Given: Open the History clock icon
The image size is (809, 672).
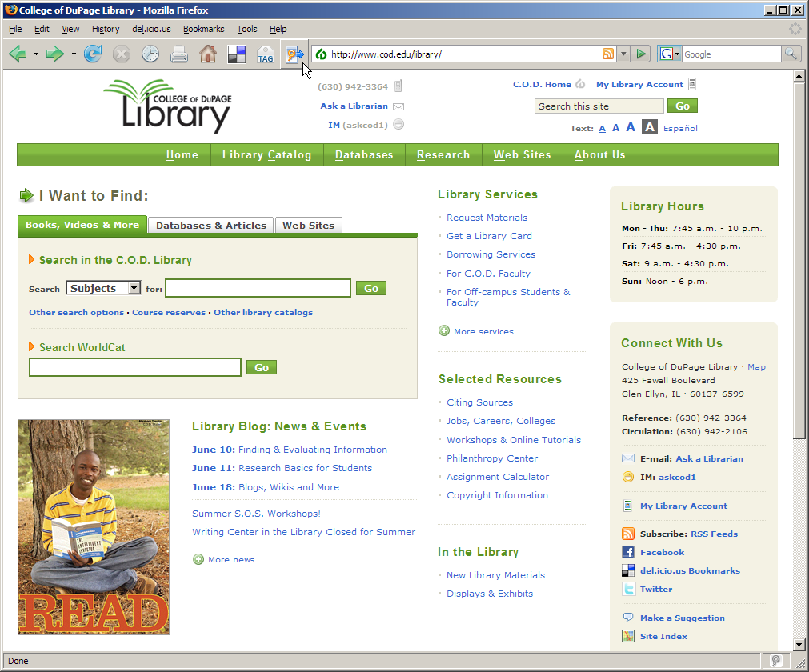Looking at the screenshot, I should click(150, 54).
